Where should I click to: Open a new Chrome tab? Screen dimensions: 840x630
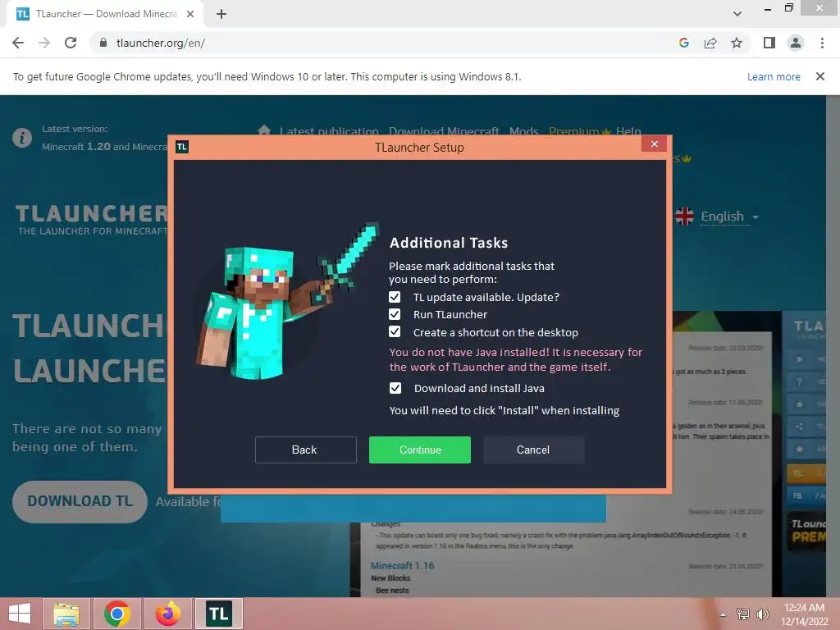[221, 14]
